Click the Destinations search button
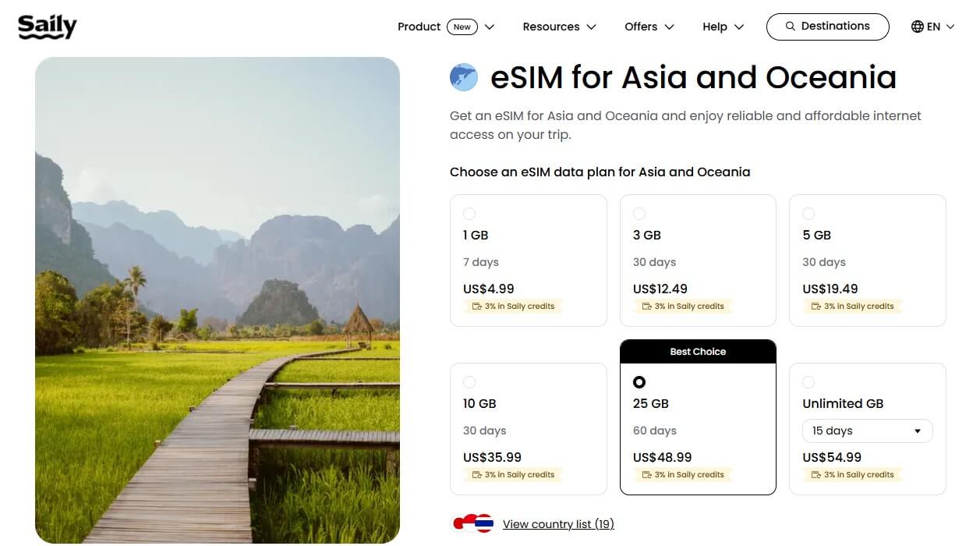Viewport: 980px width, 546px height. tap(827, 27)
